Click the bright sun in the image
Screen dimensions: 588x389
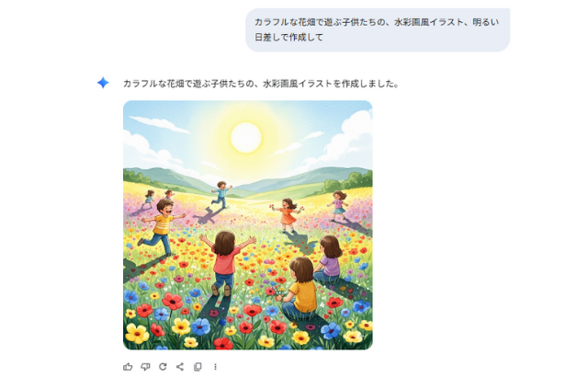point(246,137)
